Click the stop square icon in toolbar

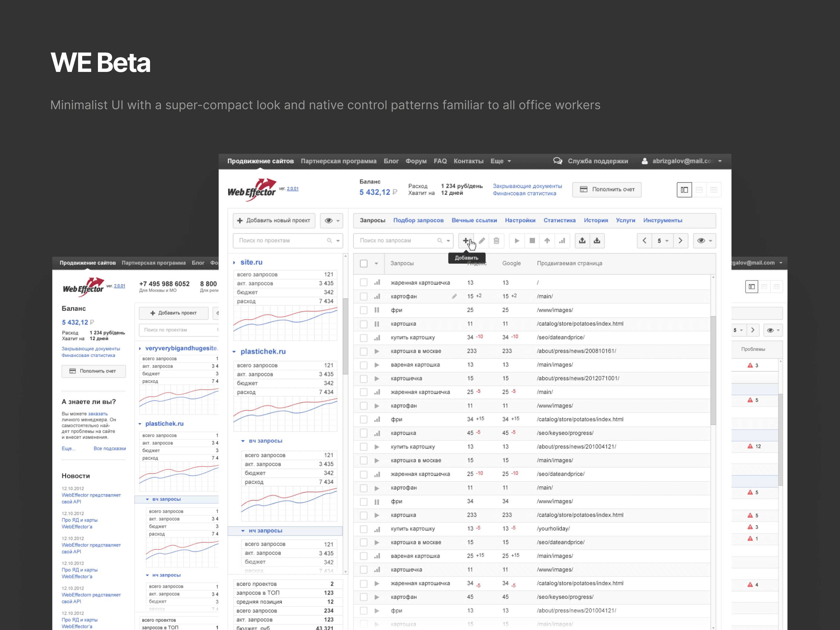pos(532,240)
